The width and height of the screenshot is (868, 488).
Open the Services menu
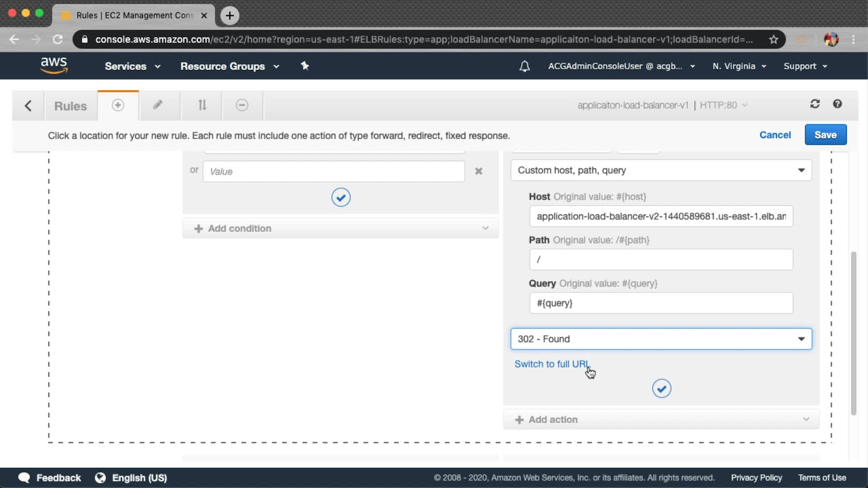click(x=132, y=66)
